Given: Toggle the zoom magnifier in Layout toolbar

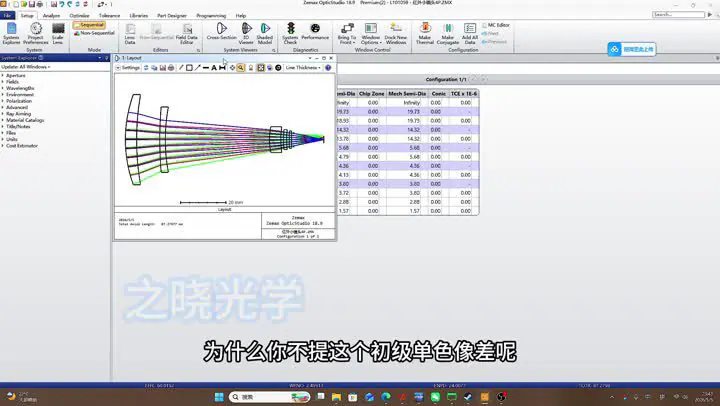Looking at the screenshot, I should pos(241,68).
